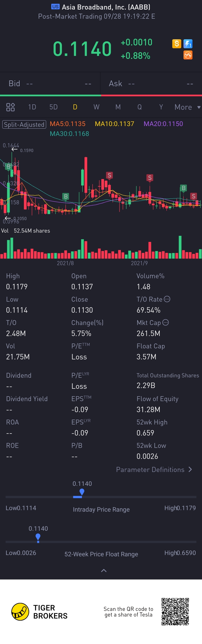Tap the Tiger Brokers logo
The height and width of the screenshot is (644, 202).
(x=39, y=612)
